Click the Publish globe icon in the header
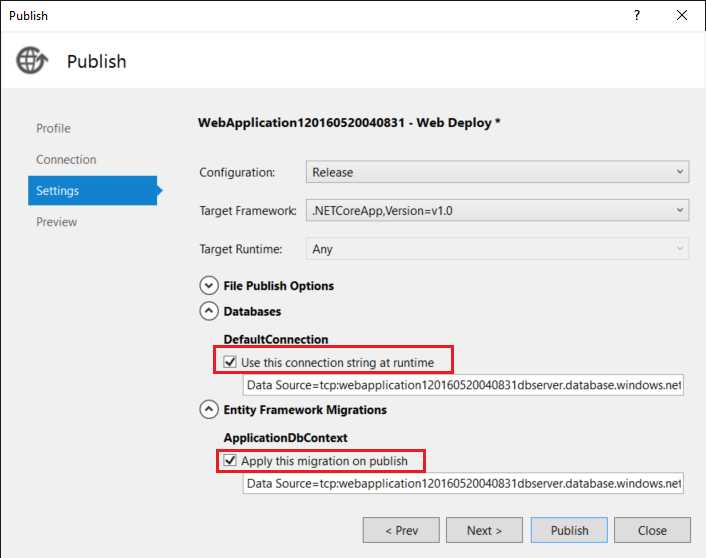The height and width of the screenshot is (558, 706). coord(32,60)
